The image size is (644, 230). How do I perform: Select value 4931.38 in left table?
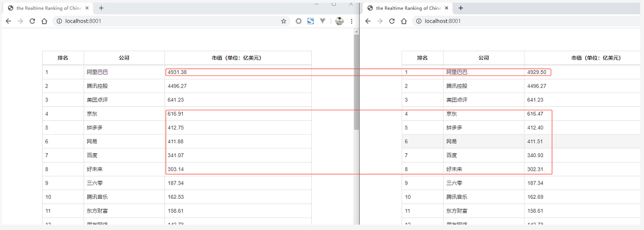click(x=177, y=72)
